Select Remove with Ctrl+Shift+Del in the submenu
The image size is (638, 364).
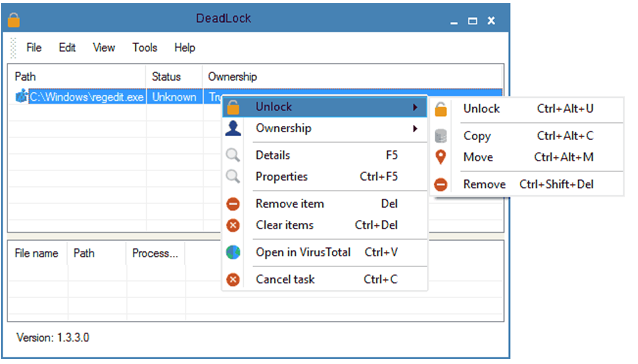(x=527, y=185)
